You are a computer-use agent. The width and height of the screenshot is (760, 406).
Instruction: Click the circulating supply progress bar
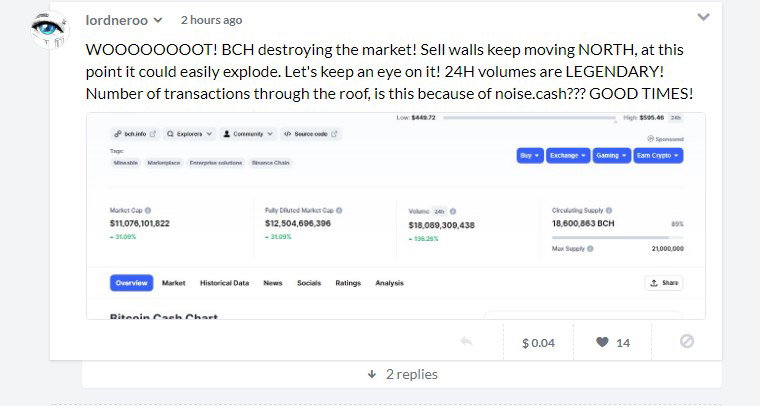coord(617,238)
